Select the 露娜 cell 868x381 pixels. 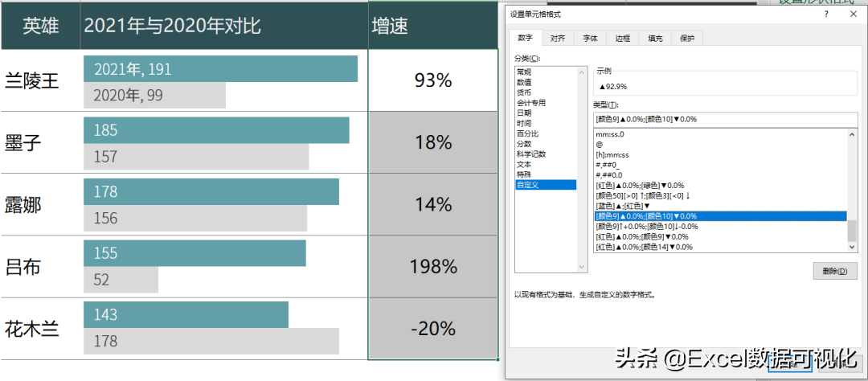tap(41, 205)
